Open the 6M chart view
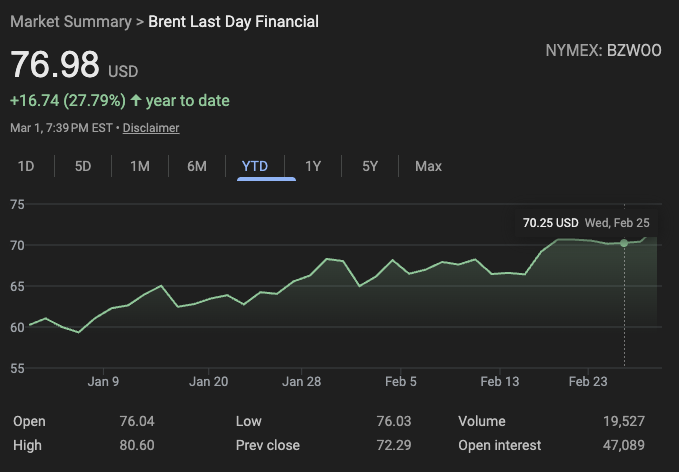The image size is (679, 472). pos(197,166)
